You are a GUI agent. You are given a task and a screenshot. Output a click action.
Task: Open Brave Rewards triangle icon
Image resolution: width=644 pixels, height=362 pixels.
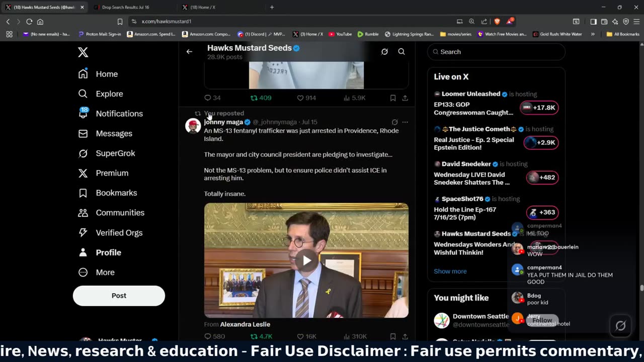pyautogui.click(x=510, y=21)
